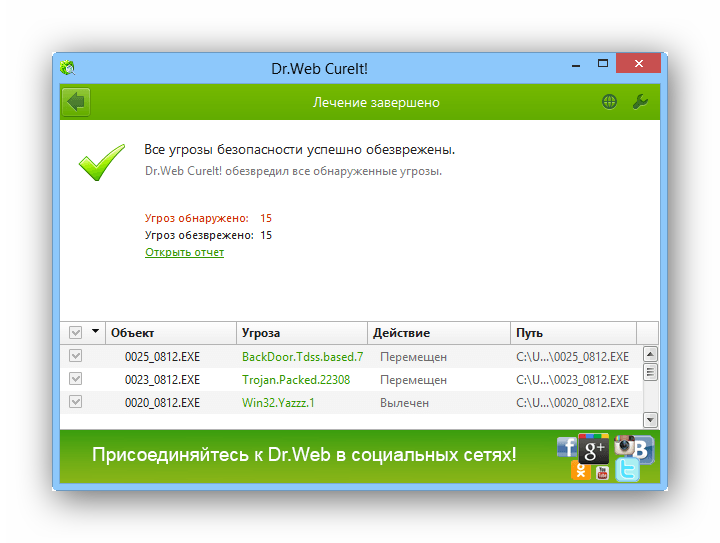Click the path C:\U...\0025_0812.EXE
This screenshot has width=720, height=543.
click(572, 357)
